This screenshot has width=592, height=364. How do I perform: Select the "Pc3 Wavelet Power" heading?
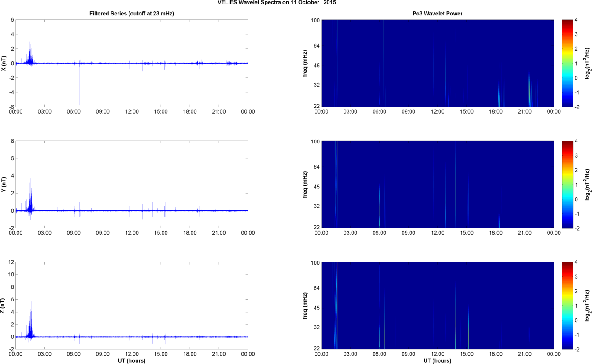(437, 14)
